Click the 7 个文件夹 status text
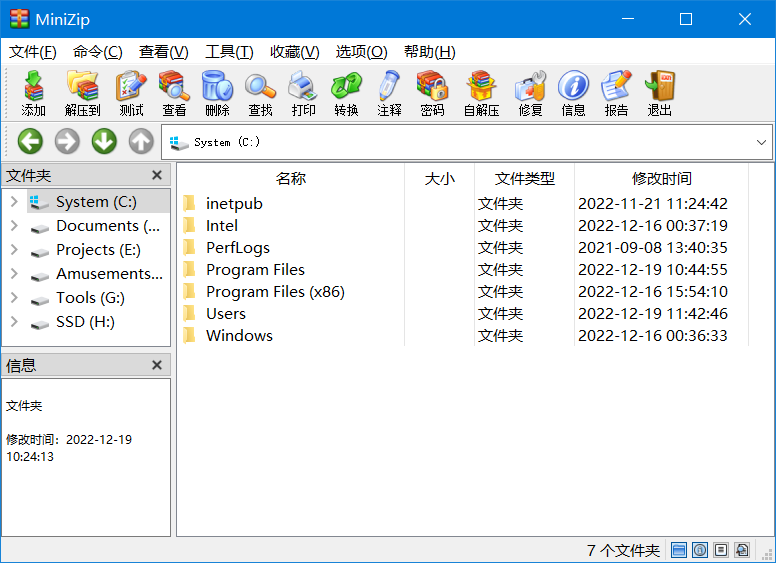The width and height of the screenshot is (776, 563). (x=623, y=550)
